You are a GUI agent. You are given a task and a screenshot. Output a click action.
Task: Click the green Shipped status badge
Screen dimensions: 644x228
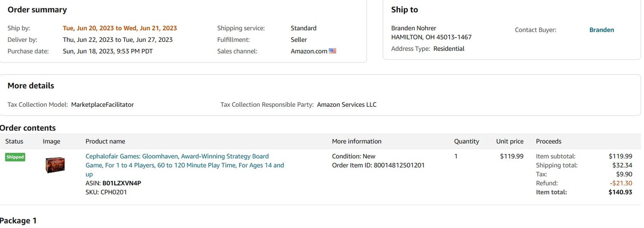pos(15,157)
